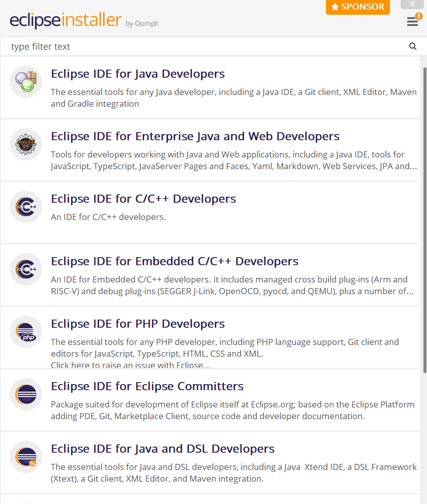Viewport: 427px width, 504px height.
Task: Click description mentioning SEGGER J-Link, OpenOCD
Action: point(233,285)
